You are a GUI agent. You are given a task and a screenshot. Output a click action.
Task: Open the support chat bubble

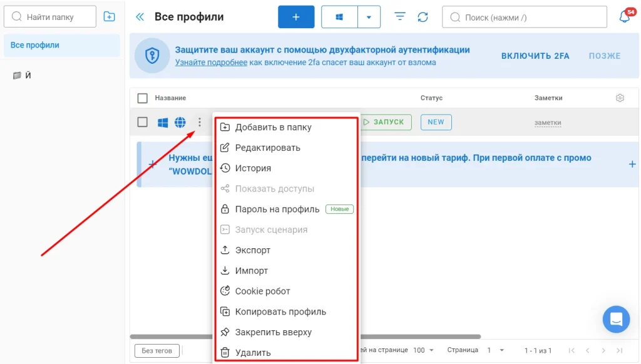pyautogui.click(x=616, y=319)
